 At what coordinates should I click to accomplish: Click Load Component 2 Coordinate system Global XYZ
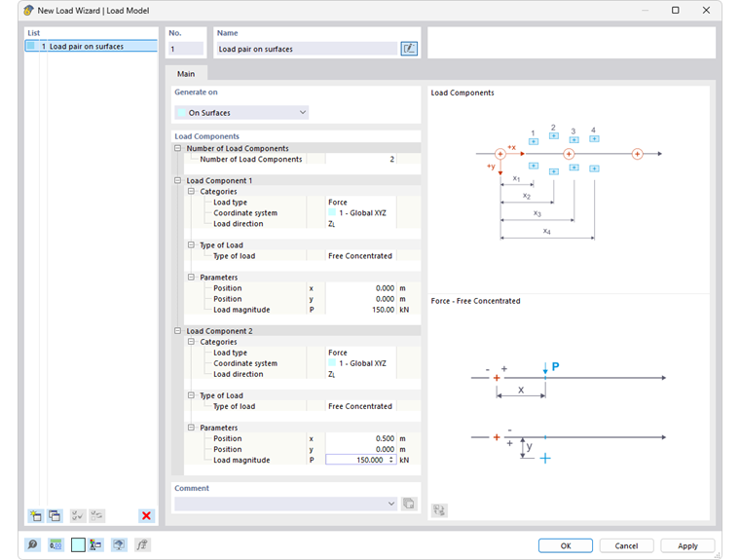[x=361, y=363]
